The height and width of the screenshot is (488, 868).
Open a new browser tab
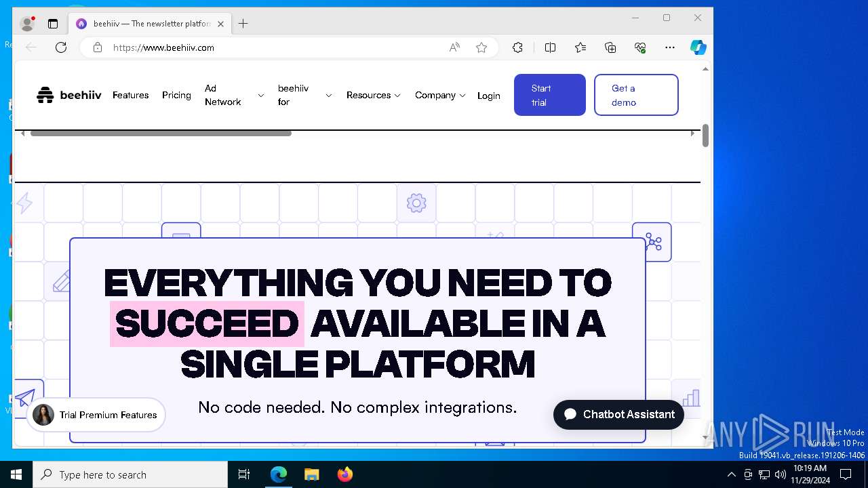[x=243, y=24]
